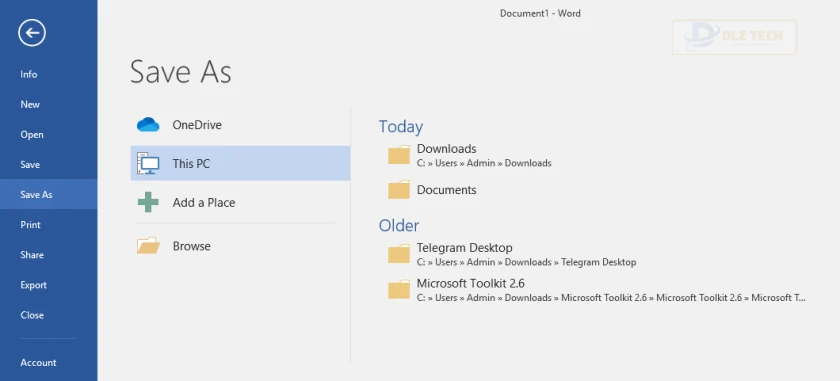Click the Telegram Desktop folder icon
840x381 pixels.
coord(399,254)
